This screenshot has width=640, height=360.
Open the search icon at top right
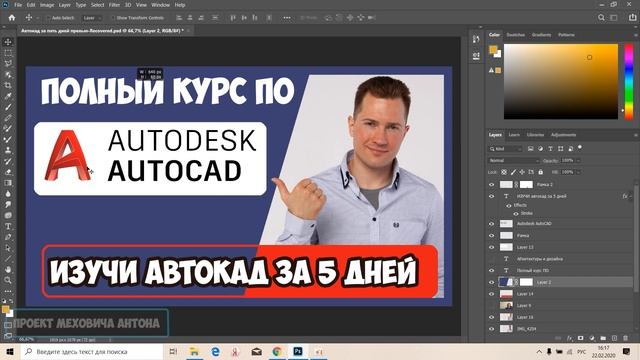pyautogui.click(x=601, y=18)
